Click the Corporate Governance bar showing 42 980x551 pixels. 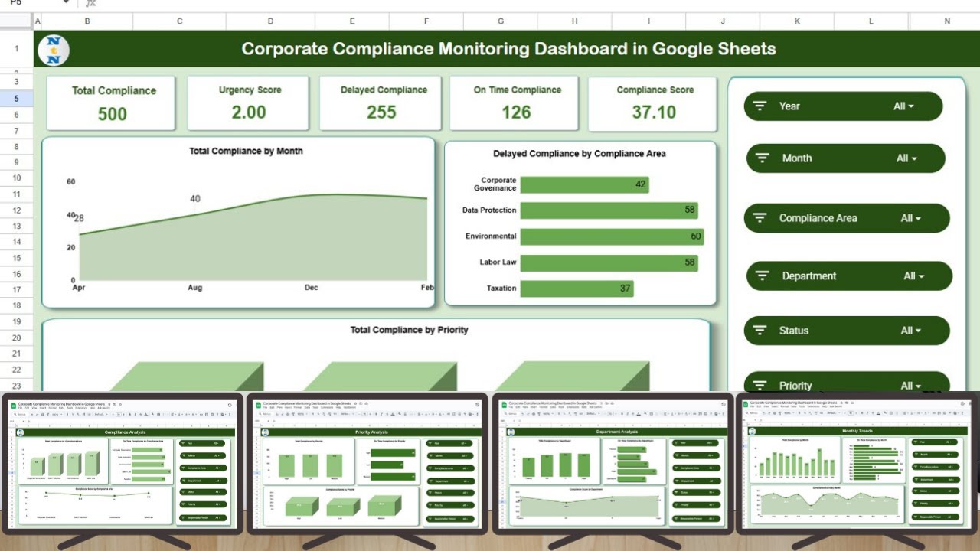click(x=585, y=184)
